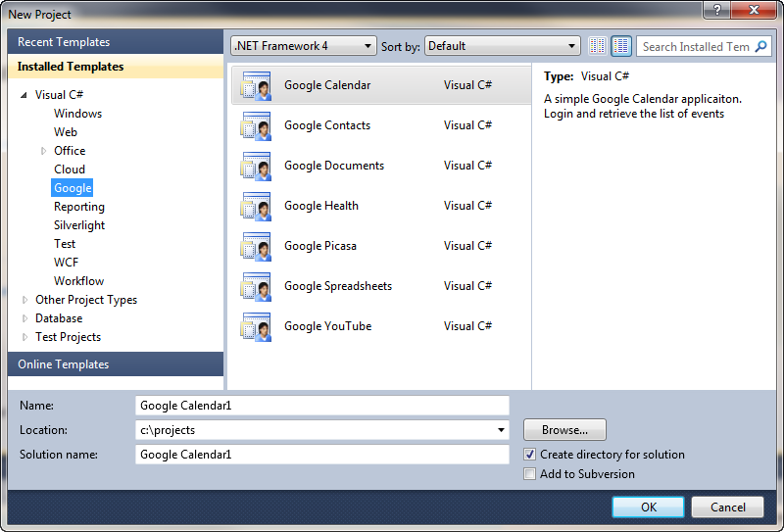This screenshot has height=532, width=784.
Task: Select the Database tree label
Action: (59, 318)
